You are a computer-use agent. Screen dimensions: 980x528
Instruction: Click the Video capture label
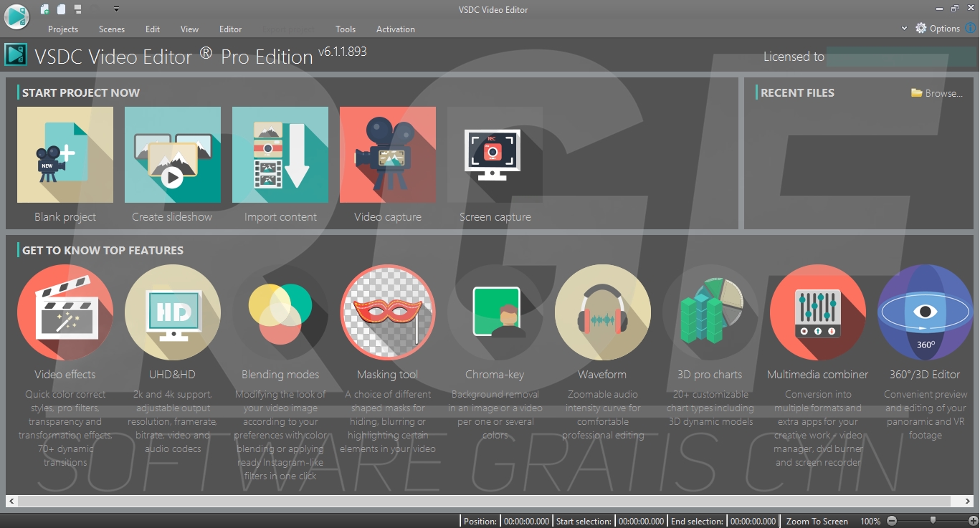pos(388,217)
